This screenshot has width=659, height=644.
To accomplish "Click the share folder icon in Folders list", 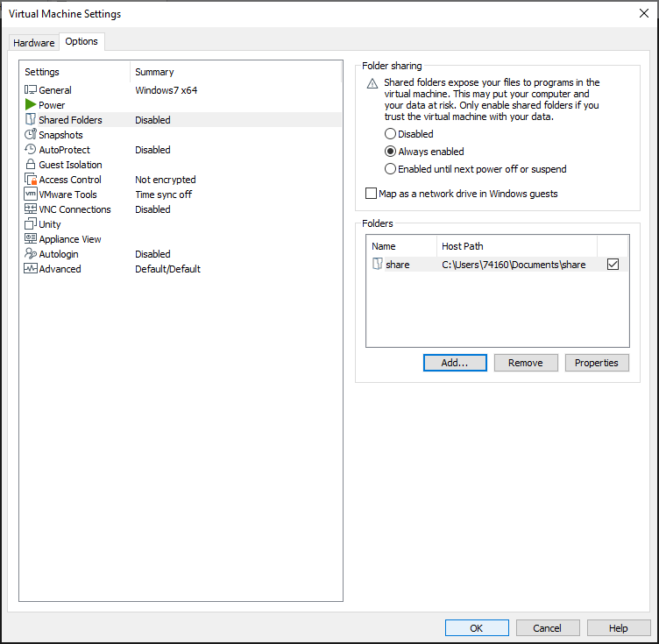I will click(378, 264).
